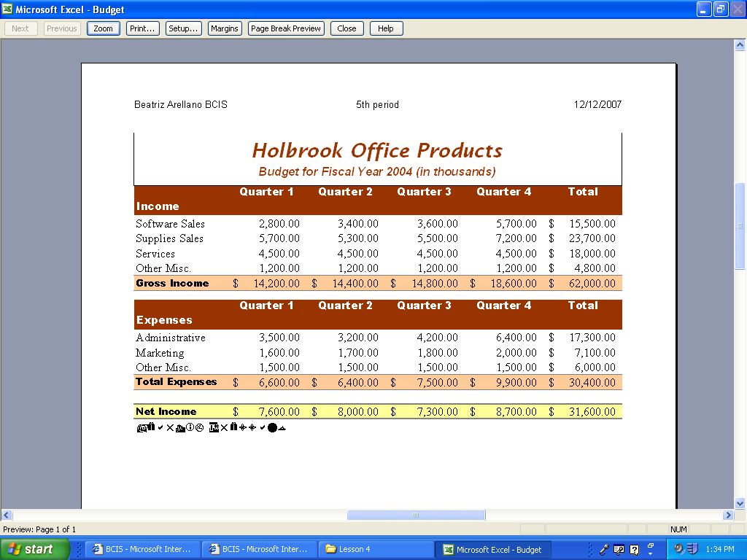747x560 pixels.
Task: Click the language bar help icon
Action: point(634,550)
